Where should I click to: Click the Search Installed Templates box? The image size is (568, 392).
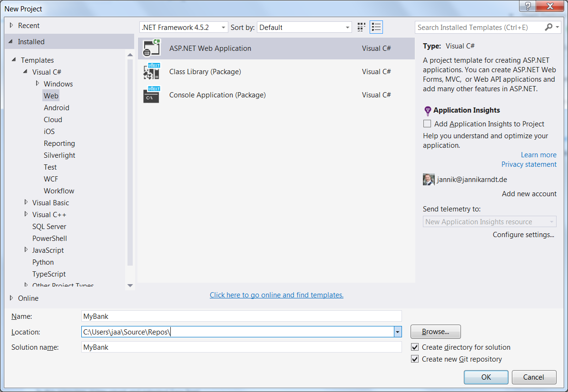point(479,27)
